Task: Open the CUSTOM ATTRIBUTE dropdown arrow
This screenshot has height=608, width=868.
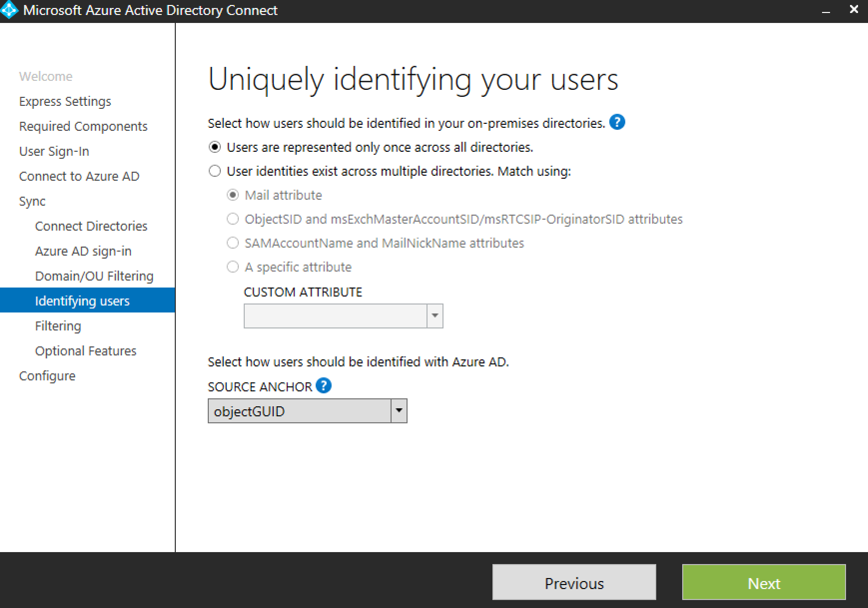Action: 435,316
